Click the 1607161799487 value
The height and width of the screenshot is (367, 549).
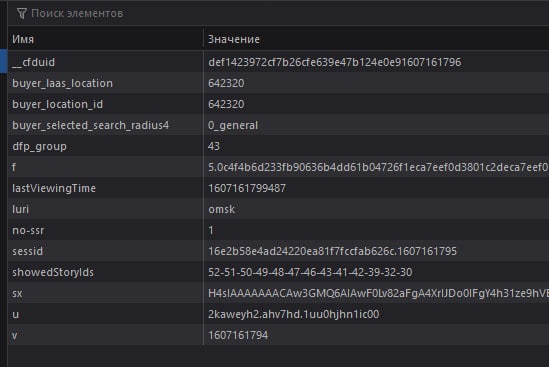pos(247,188)
